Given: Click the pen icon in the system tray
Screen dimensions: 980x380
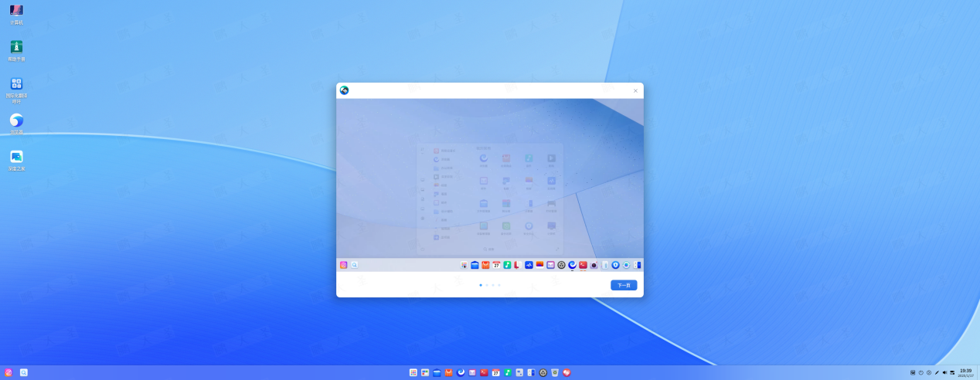Looking at the screenshot, I should [x=937, y=372].
